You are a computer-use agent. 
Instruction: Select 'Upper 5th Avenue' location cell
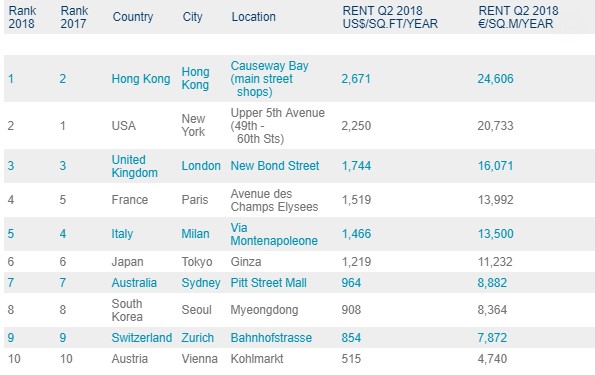(x=277, y=126)
